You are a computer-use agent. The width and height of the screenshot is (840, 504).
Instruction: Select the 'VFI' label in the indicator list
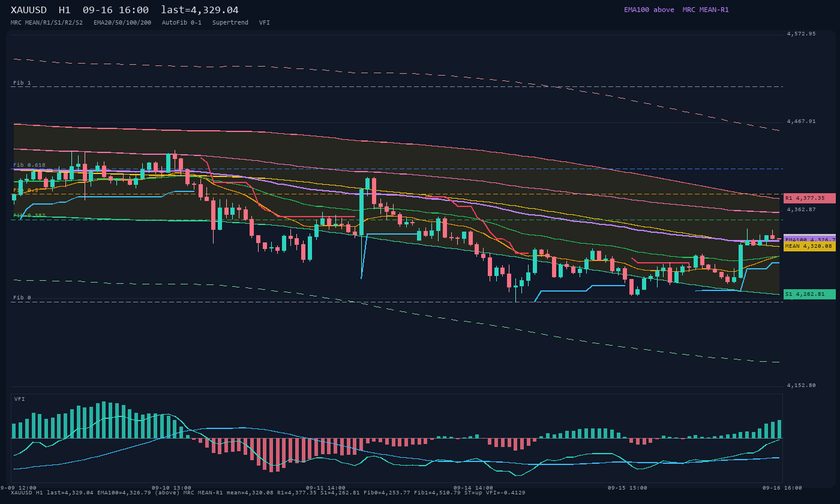coord(265,23)
